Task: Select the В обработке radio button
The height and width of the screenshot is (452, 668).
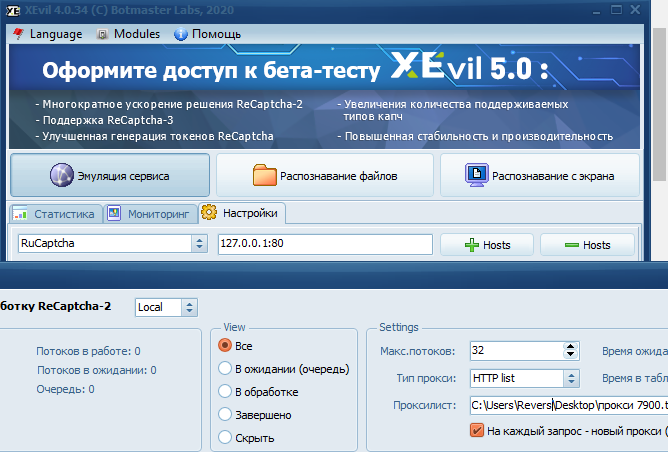Action: [x=225, y=391]
